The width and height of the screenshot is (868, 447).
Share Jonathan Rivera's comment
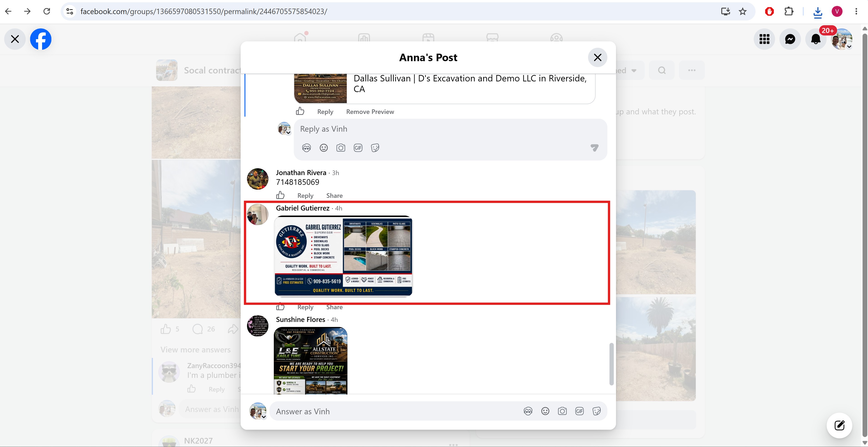coord(334,196)
